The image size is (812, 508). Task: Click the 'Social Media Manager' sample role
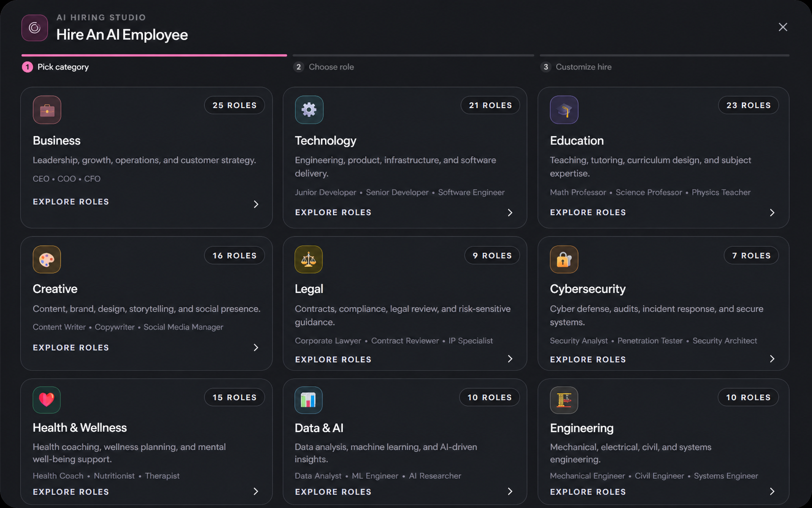(183, 327)
